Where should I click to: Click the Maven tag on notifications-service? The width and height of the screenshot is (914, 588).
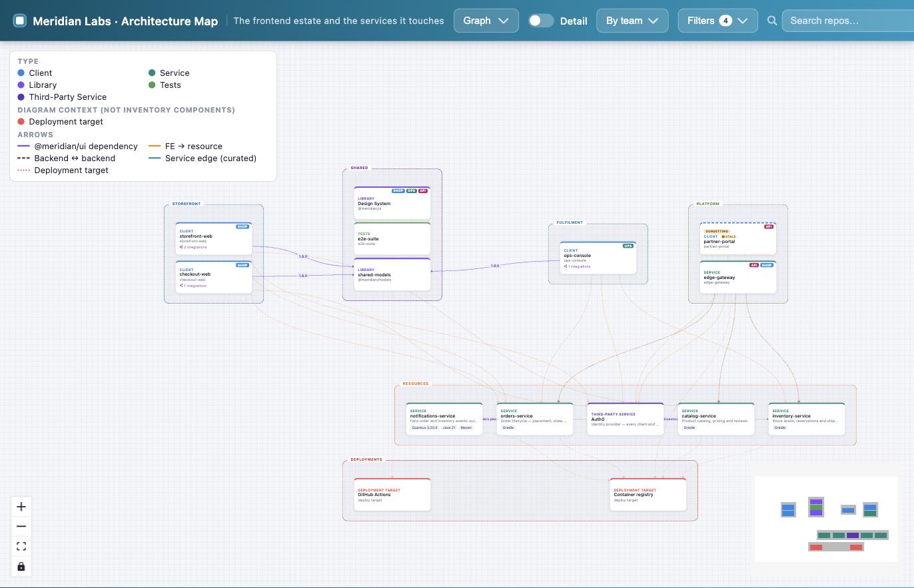pyautogui.click(x=466, y=428)
